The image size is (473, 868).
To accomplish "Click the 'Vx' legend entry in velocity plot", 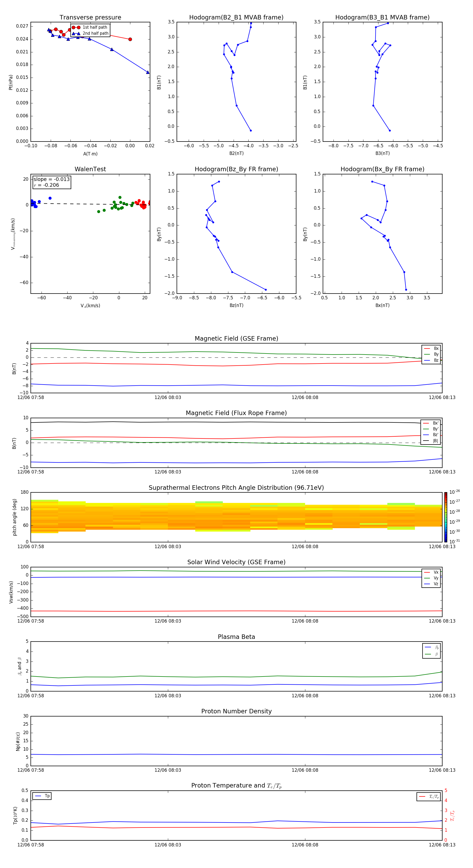I will click(431, 572).
